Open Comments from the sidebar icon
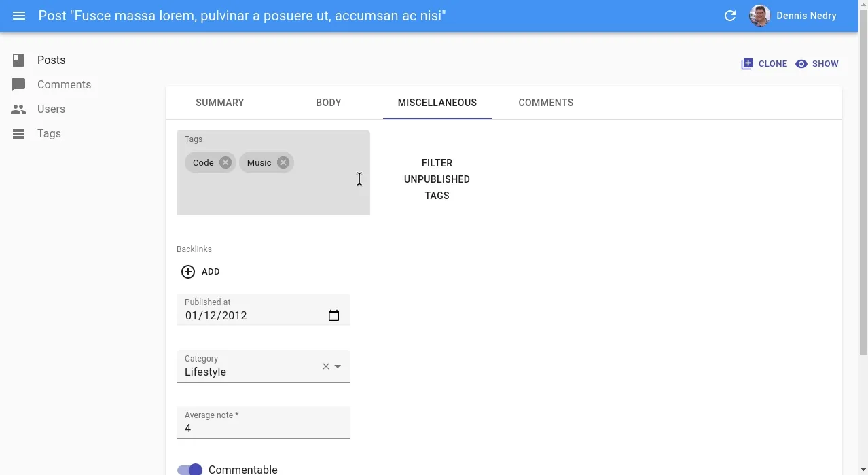The image size is (868, 475). 18,84
